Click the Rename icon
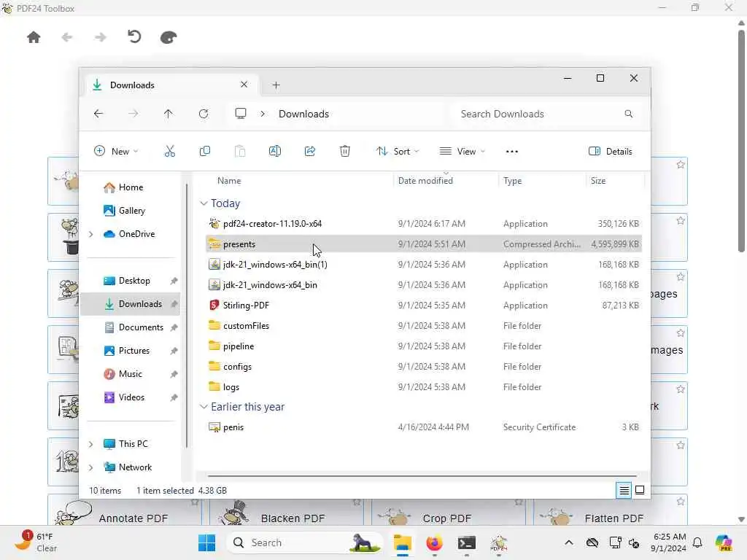 coord(275,152)
